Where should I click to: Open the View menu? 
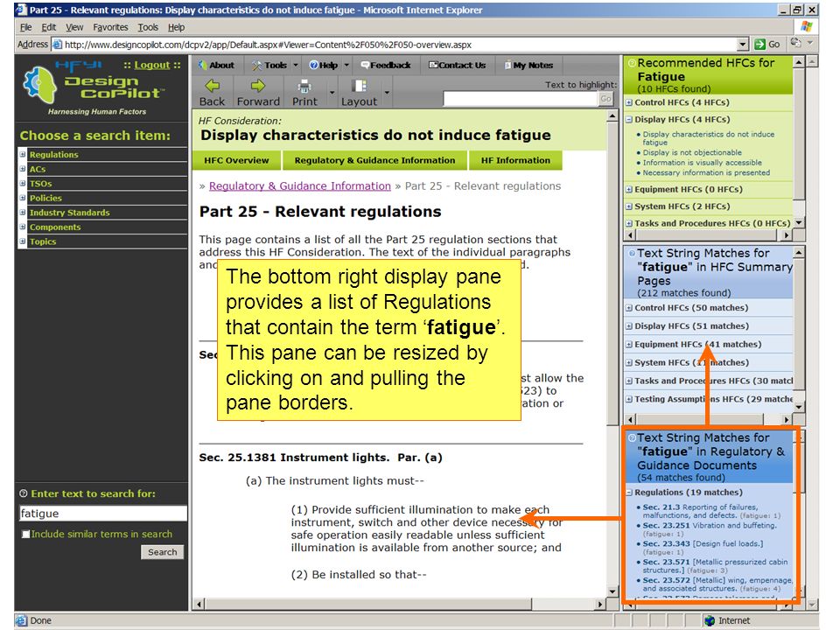click(x=74, y=27)
